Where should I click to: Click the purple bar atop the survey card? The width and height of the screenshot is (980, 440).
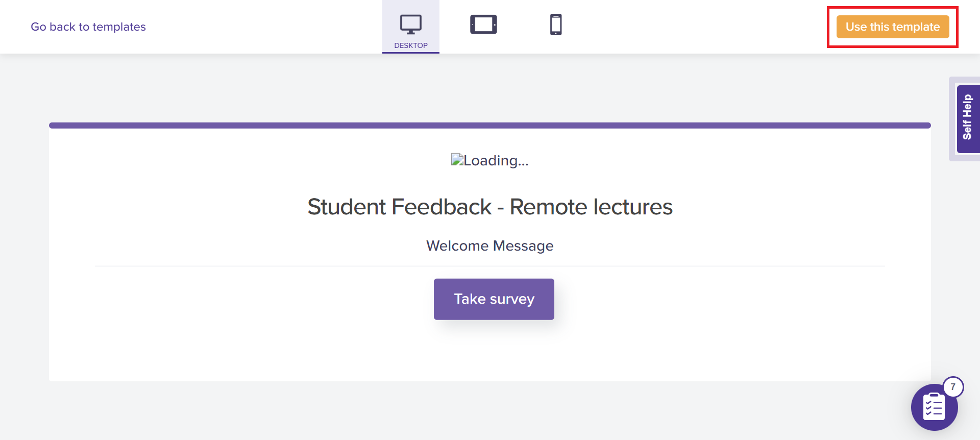click(x=490, y=125)
